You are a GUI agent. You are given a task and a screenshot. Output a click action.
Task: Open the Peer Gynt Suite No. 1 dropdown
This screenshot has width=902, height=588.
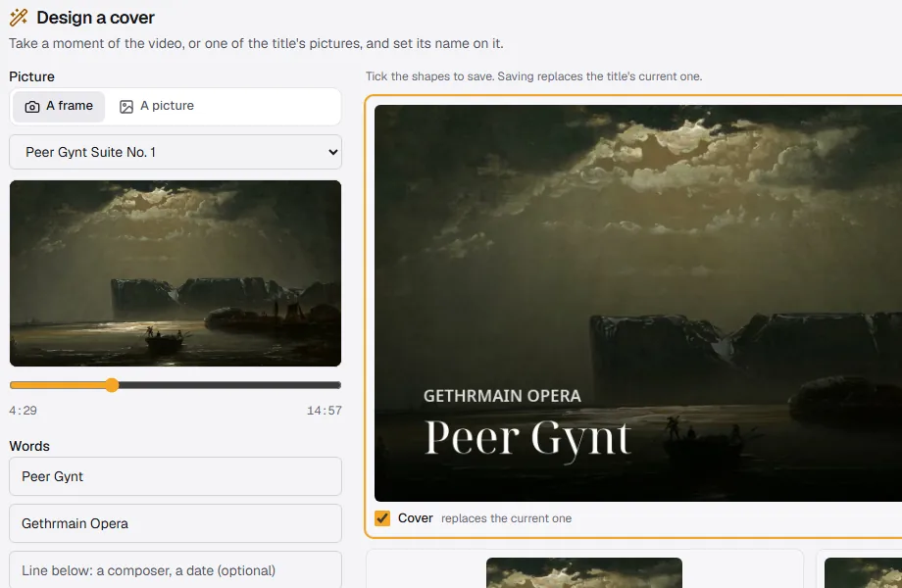pos(175,152)
